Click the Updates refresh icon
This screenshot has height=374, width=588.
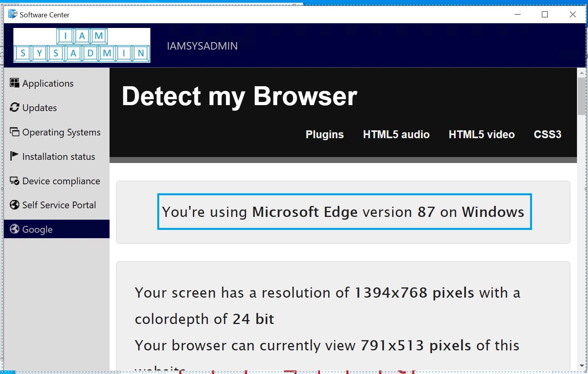15,107
